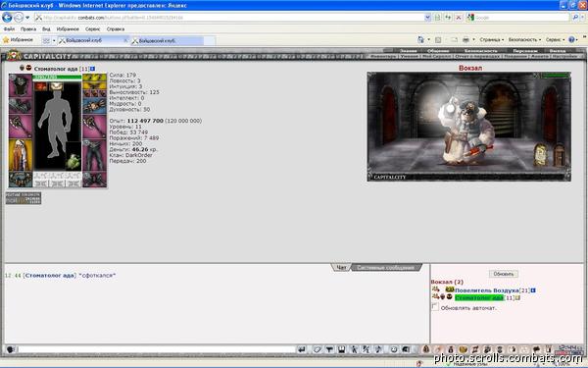Viewport: 588px width, 368px height.
Task: Click the Вокзал room scene image
Action: [469, 127]
